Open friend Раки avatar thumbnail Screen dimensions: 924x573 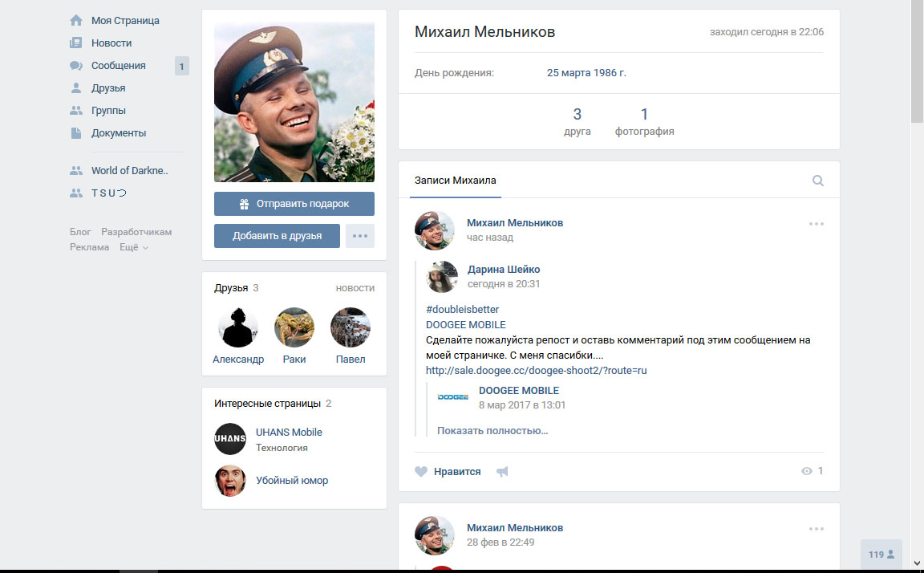[294, 327]
